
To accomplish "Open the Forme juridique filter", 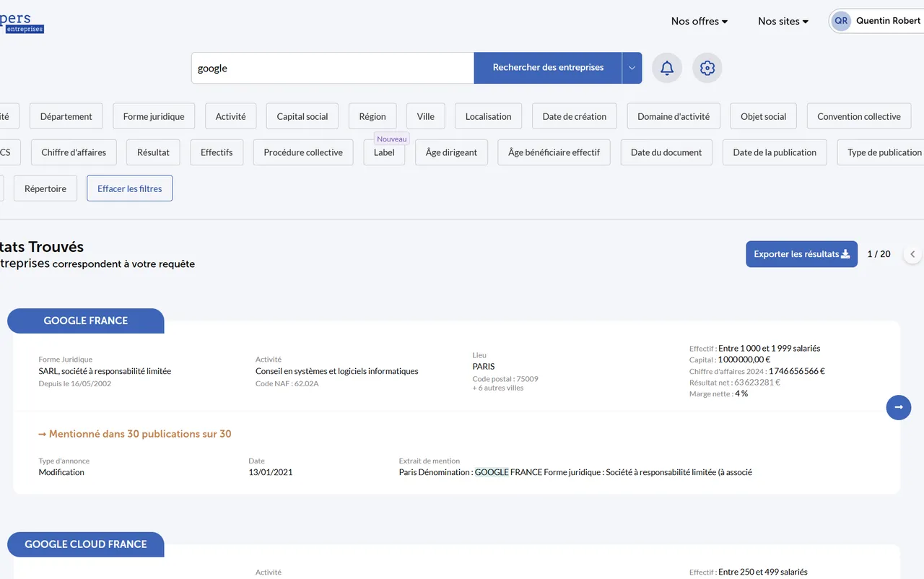I will pos(154,116).
